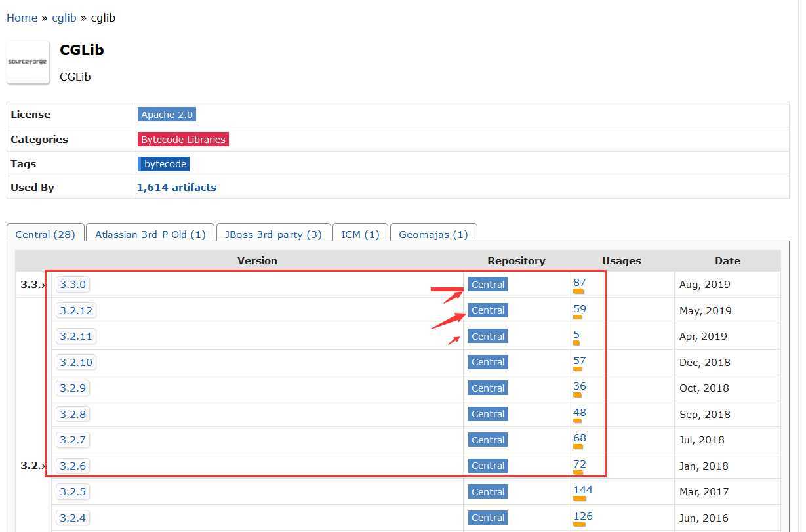
Task: Switch to Atlassian 3rd-P Old (1) tab
Action: point(150,234)
